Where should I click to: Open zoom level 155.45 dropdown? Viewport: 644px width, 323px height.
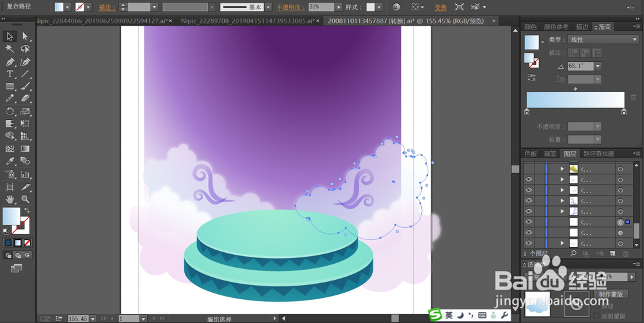click(93, 318)
